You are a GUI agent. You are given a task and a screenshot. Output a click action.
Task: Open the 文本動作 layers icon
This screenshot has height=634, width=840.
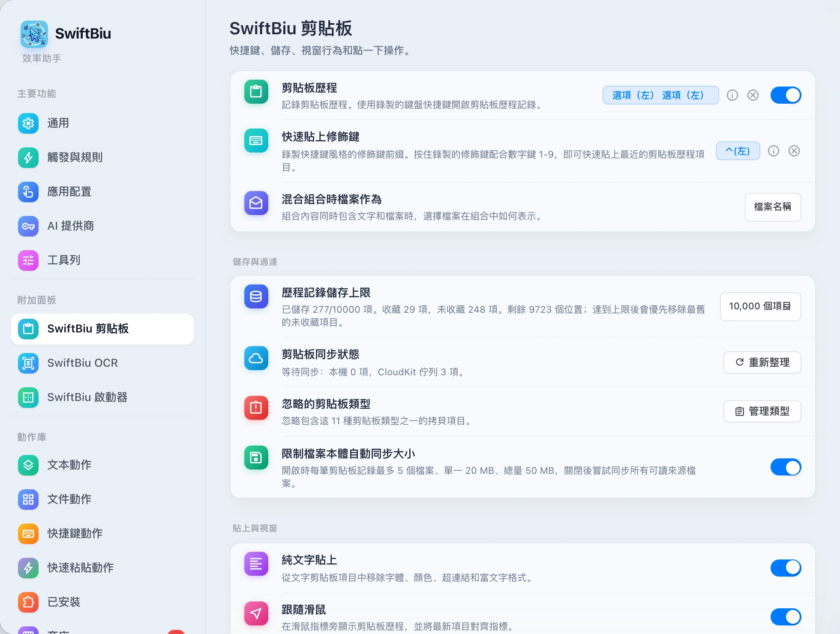(28, 465)
